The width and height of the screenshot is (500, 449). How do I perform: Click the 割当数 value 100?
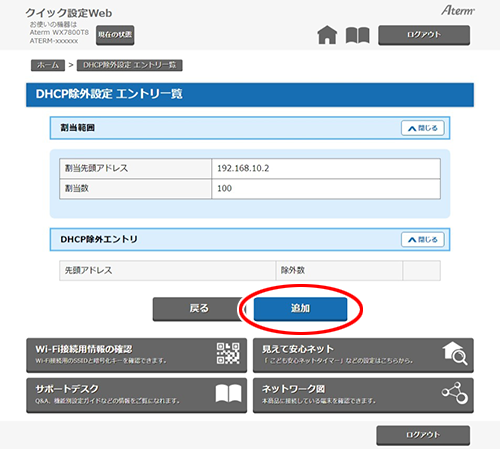pyautogui.click(x=224, y=189)
